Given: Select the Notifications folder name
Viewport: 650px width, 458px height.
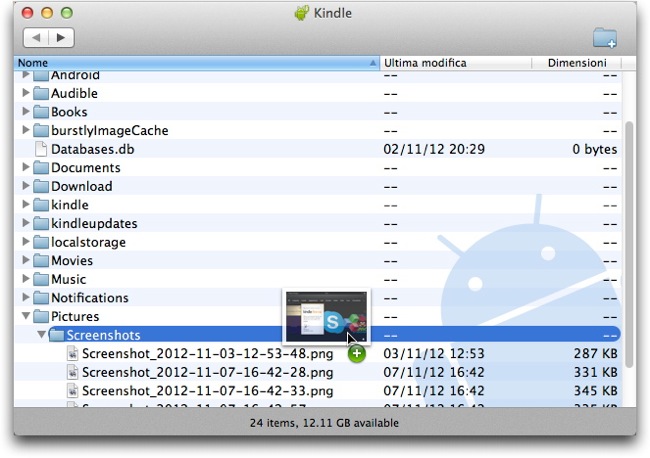Looking at the screenshot, I should (90, 298).
